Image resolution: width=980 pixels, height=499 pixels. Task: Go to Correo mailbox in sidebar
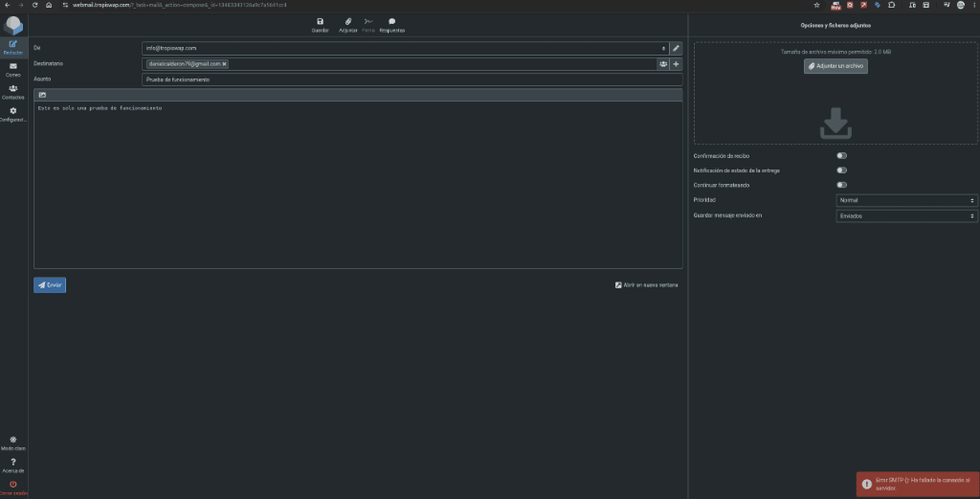(13, 69)
